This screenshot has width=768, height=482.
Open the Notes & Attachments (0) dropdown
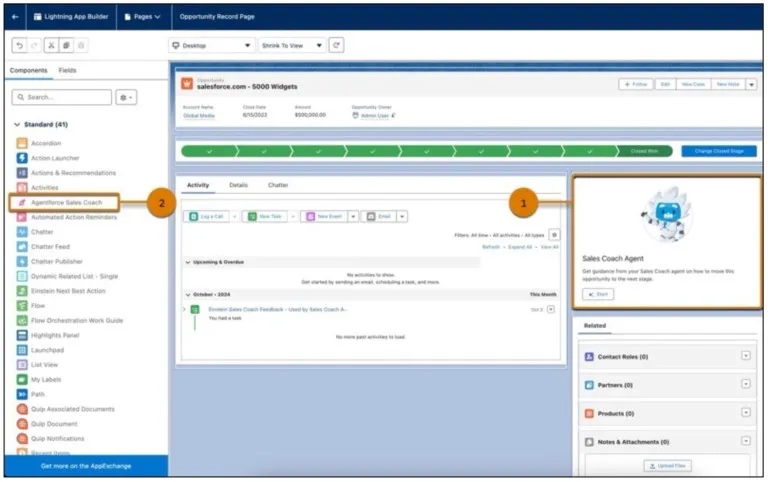(x=745, y=441)
